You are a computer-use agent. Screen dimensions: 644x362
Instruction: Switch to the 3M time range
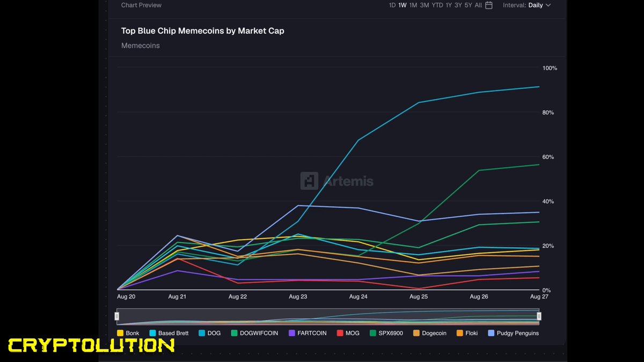coord(424,5)
